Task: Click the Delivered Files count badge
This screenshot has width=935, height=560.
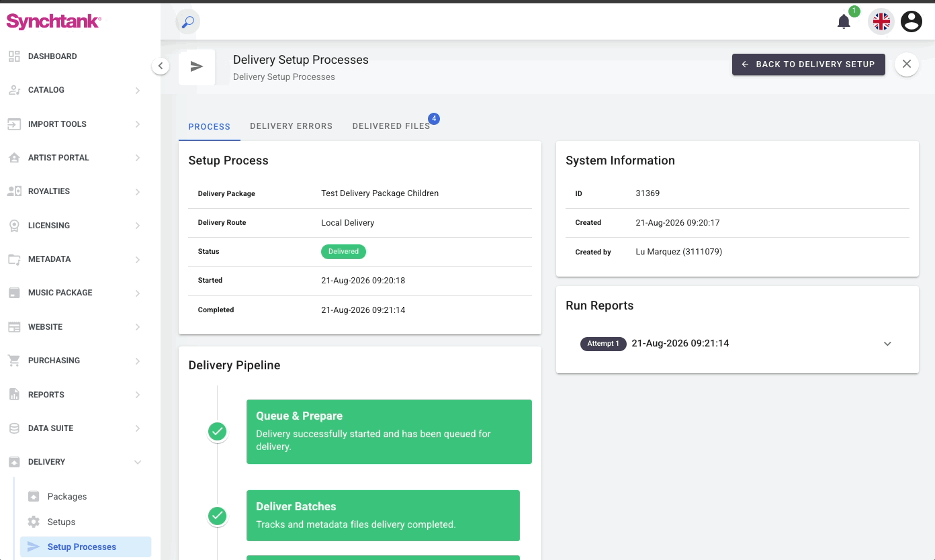Action: tap(434, 119)
